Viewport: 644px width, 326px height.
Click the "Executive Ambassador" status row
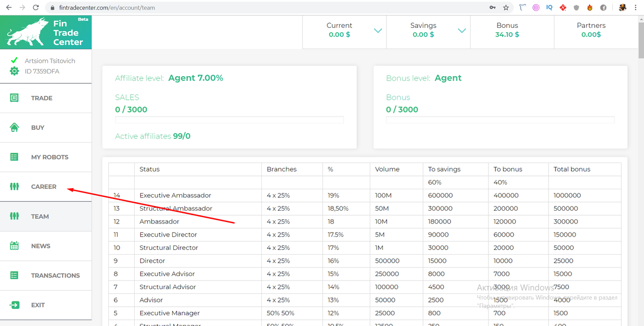click(x=365, y=195)
